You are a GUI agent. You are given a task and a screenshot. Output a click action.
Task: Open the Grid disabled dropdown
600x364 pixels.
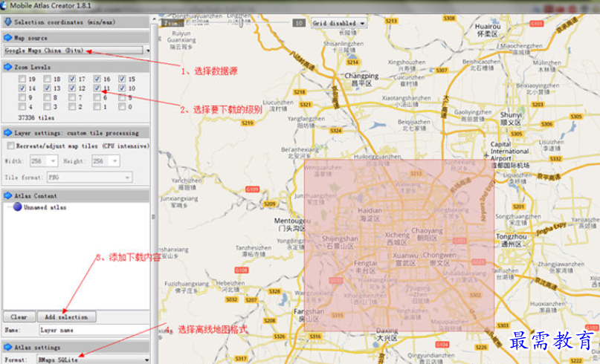coord(339,23)
